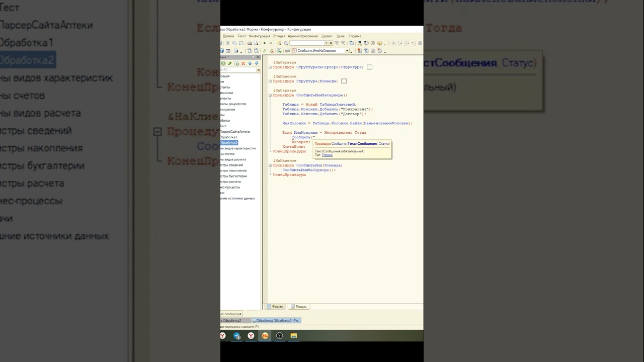Select Обработка1 in the configuration tree
The image size is (644, 362).
pyautogui.click(x=228, y=137)
